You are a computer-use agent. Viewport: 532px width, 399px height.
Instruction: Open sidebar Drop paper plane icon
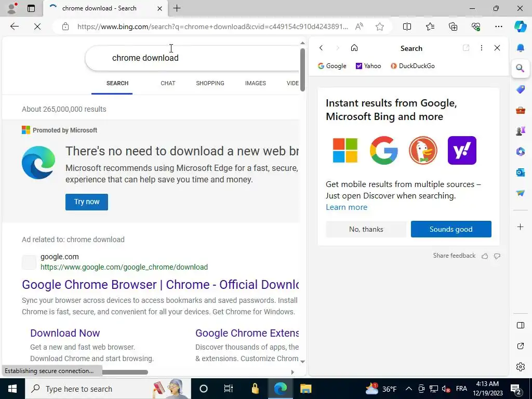521,193
